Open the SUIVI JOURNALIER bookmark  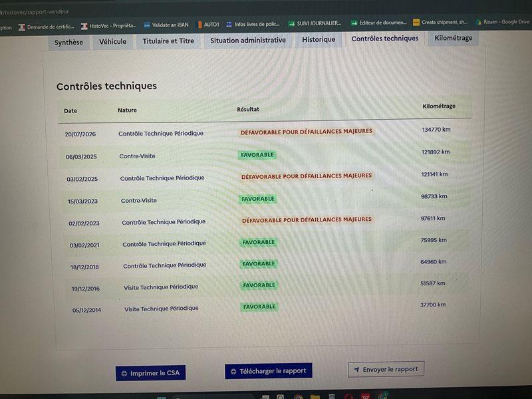tap(315, 23)
